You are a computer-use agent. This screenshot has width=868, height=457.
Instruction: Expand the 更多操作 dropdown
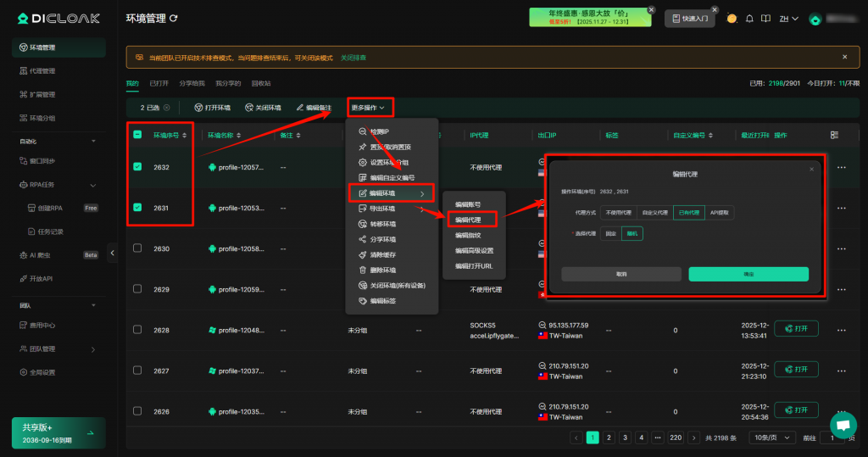point(369,108)
